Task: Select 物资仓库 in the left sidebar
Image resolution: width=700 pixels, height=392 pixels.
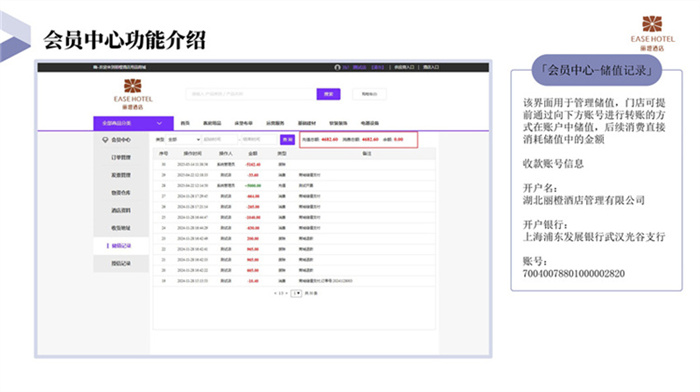Action: pyautogui.click(x=121, y=193)
